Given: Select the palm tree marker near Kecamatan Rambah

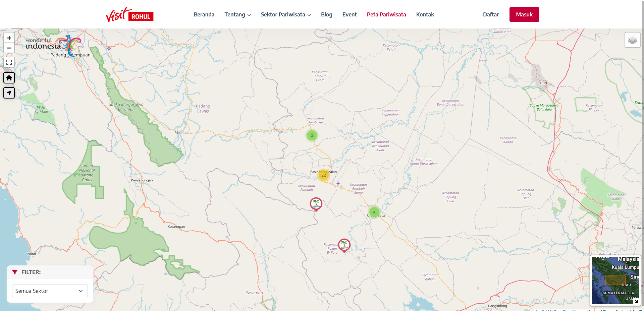Looking at the screenshot, I should [x=316, y=204].
